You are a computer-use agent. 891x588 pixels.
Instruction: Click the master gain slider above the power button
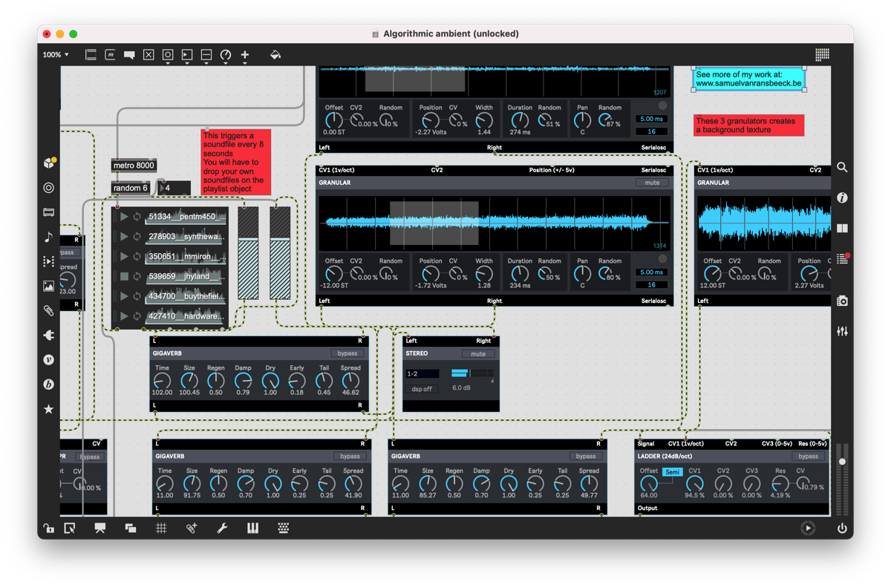tap(842, 479)
